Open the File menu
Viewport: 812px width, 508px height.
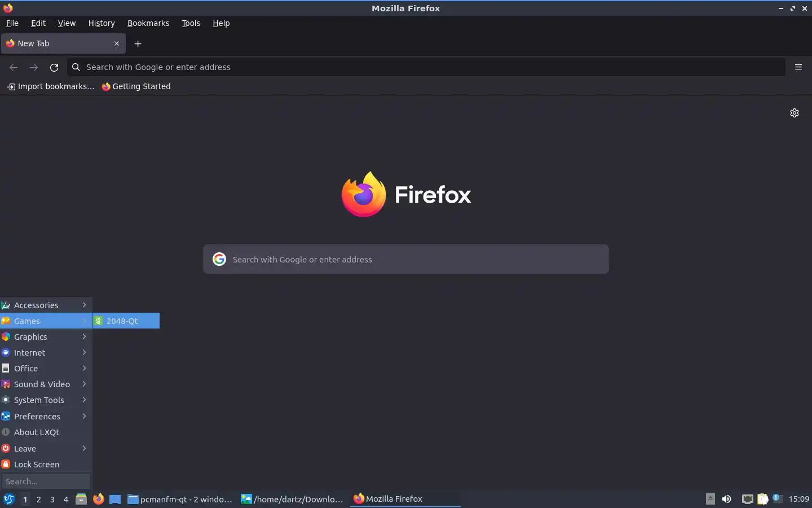pyautogui.click(x=12, y=23)
